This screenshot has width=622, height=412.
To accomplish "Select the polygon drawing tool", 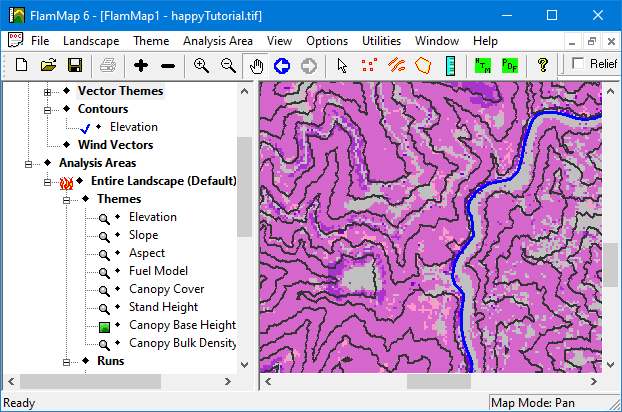I will click(423, 65).
